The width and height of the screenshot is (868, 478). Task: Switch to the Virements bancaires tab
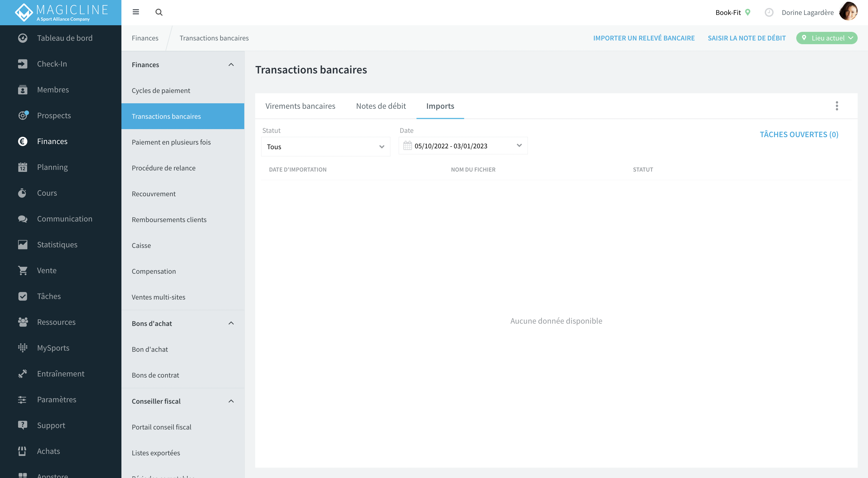(x=300, y=106)
